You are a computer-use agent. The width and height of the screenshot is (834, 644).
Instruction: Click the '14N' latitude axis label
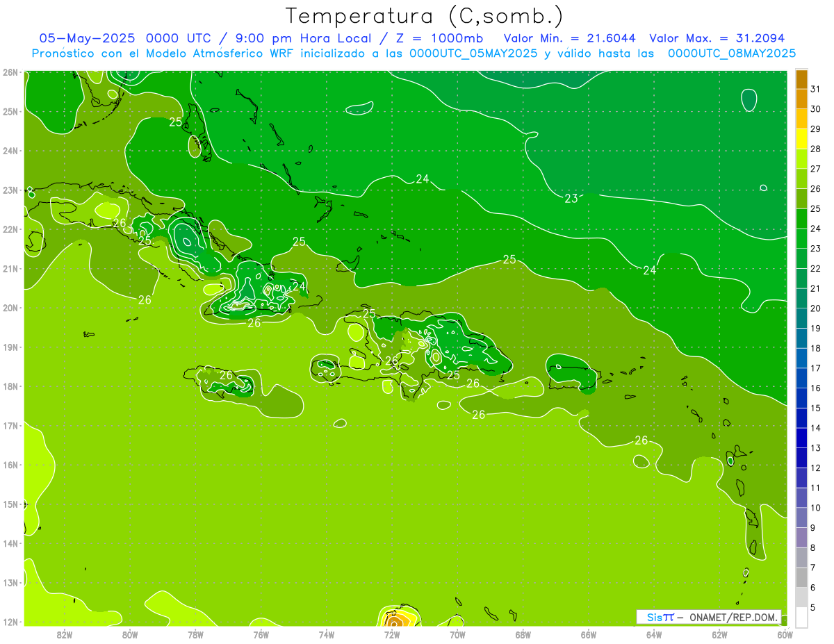10,543
